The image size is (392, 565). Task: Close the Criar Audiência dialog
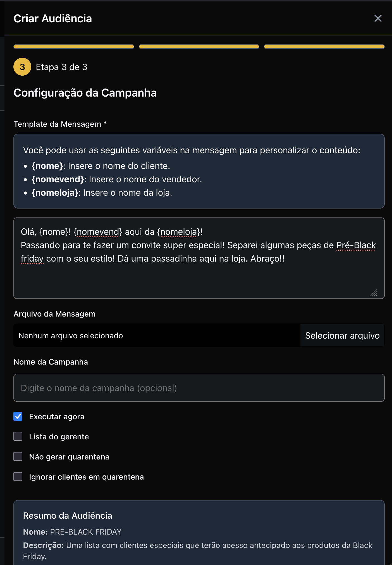[x=378, y=18]
